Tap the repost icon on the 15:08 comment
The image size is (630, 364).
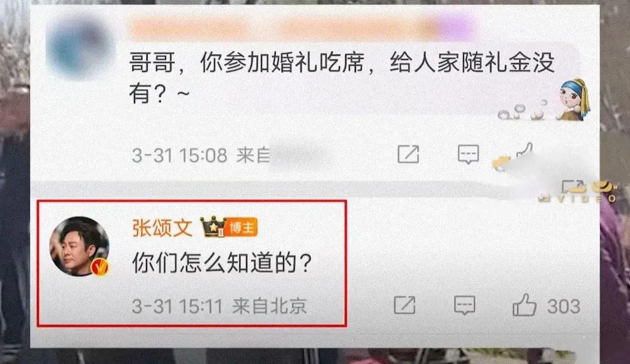point(408,154)
